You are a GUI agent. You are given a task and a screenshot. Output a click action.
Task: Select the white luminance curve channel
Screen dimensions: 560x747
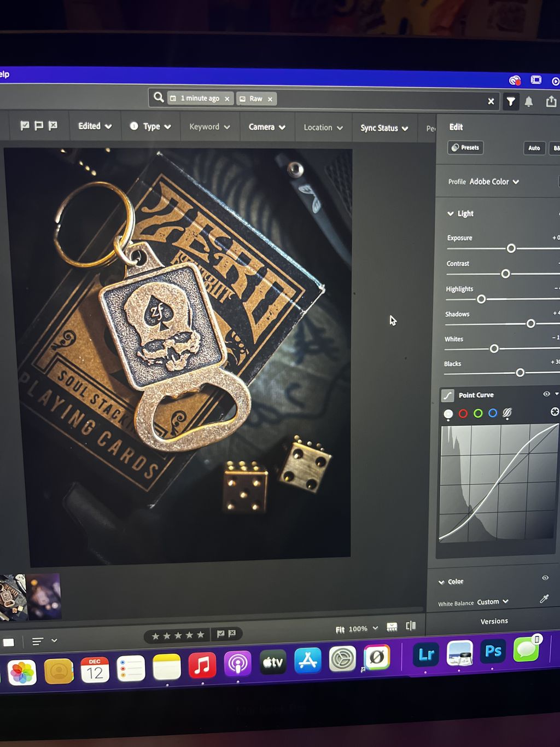coord(448,414)
